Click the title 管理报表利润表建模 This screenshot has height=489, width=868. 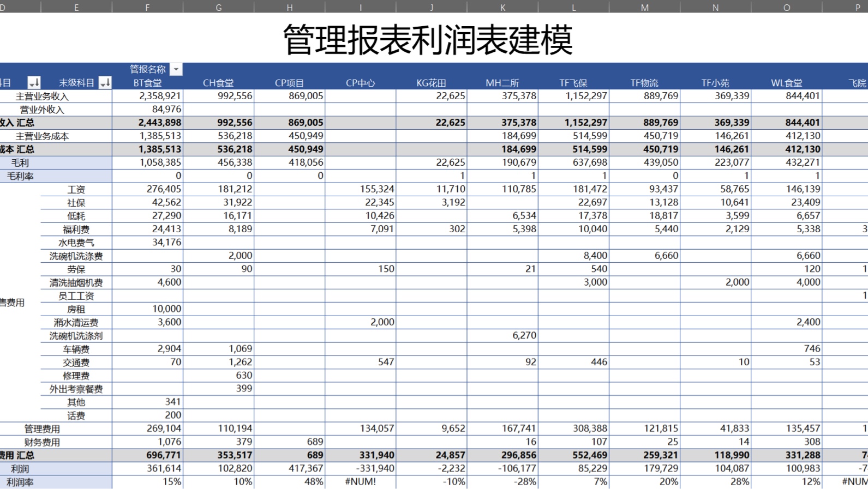(428, 40)
